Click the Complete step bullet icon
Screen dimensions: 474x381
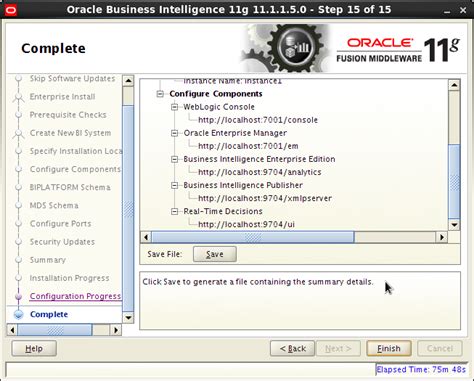pos(19,314)
